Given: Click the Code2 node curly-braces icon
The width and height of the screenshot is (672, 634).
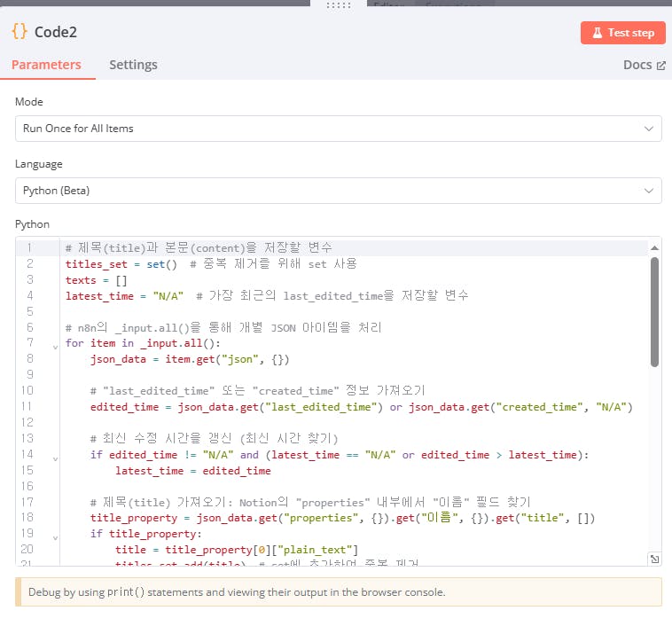Looking at the screenshot, I should click(x=20, y=32).
